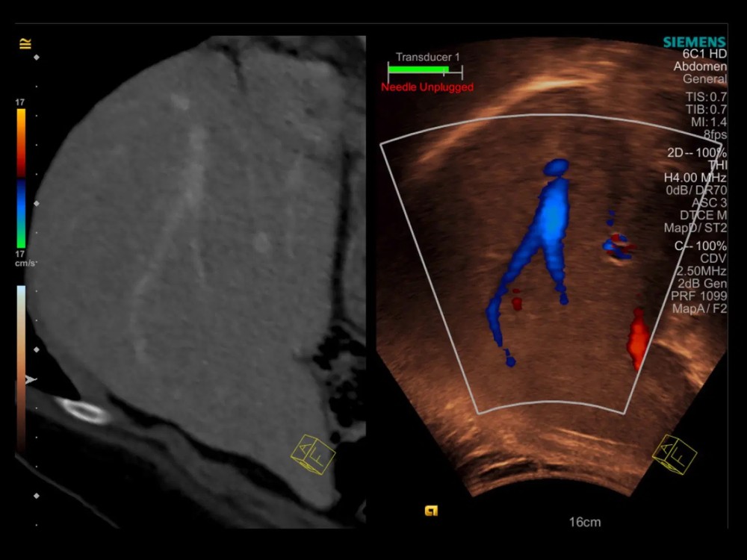Screen dimensions: 747x560
Task: Click the red Needle Unplugged status
Action: (427, 87)
